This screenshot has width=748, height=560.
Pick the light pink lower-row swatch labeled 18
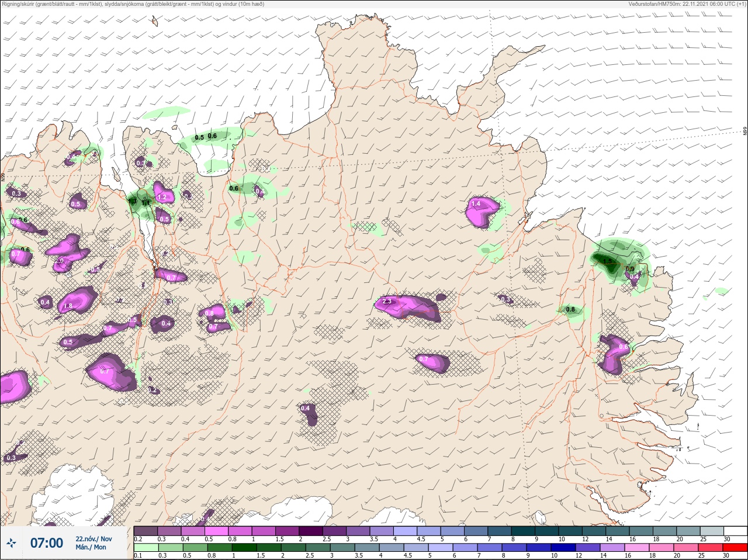point(660,548)
